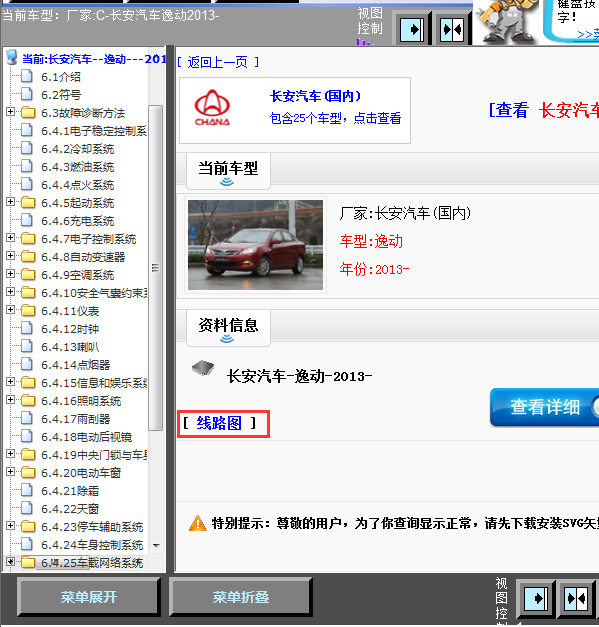The image size is (599, 627).
Task: Expand the 6.4.5起动系统 node
Action: click(11, 202)
